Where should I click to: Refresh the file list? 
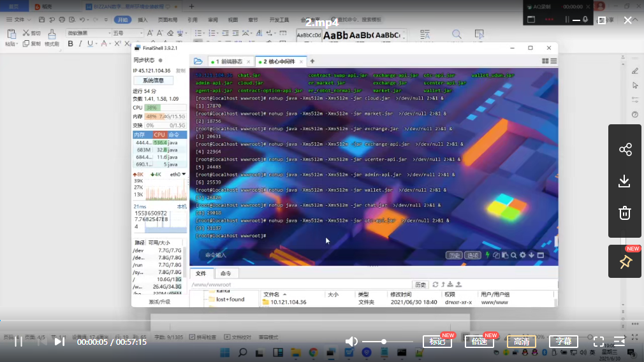435,284
